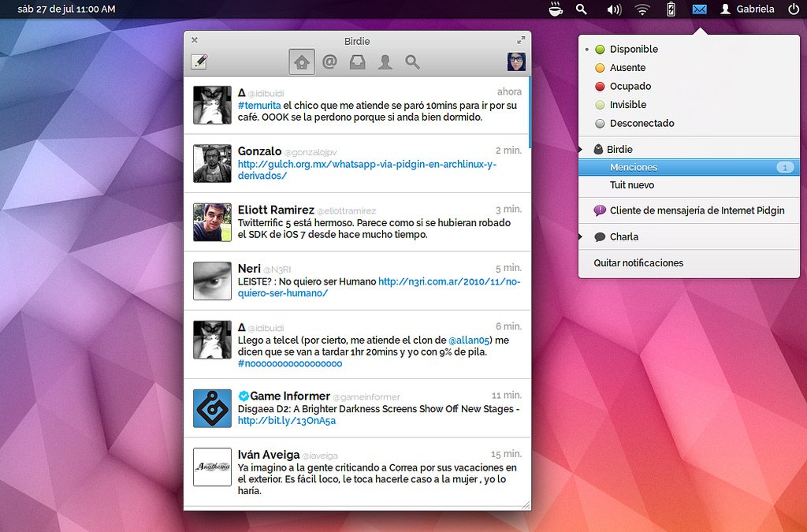Image resolution: width=807 pixels, height=532 pixels.
Task: Choose Tuit nuevo from the menu
Action: tap(631, 185)
